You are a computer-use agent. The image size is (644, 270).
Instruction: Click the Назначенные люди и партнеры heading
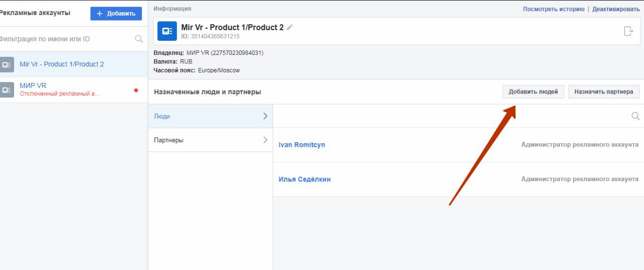(x=207, y=92)
